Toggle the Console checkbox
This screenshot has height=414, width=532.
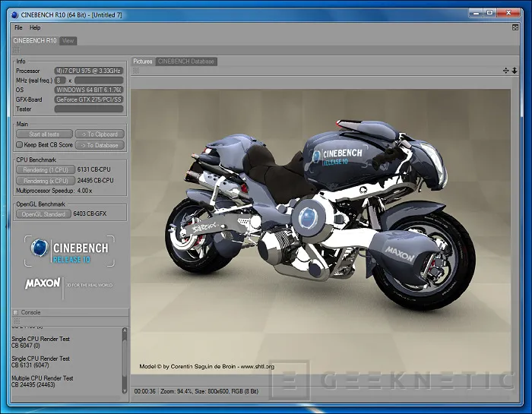(16, 313)
